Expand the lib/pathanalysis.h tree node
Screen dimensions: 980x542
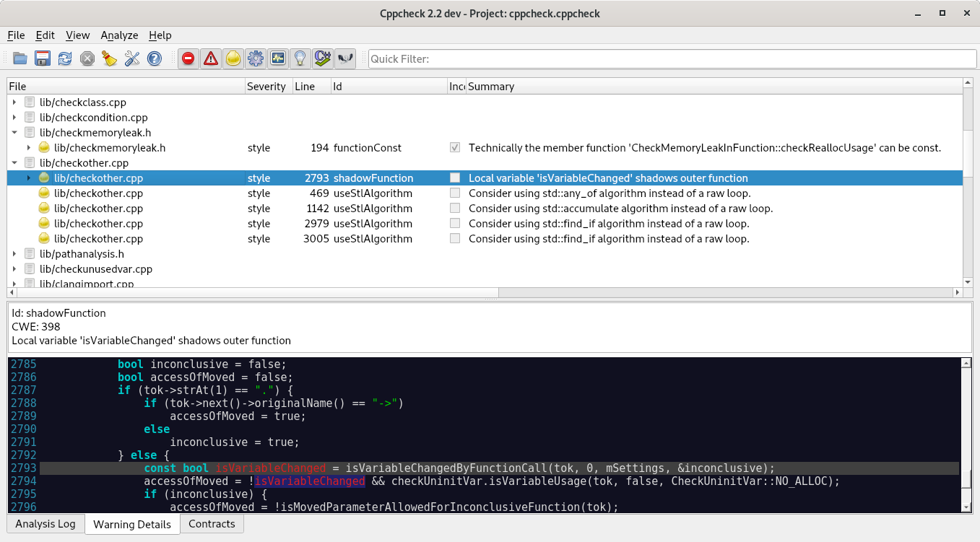[14, 254]
